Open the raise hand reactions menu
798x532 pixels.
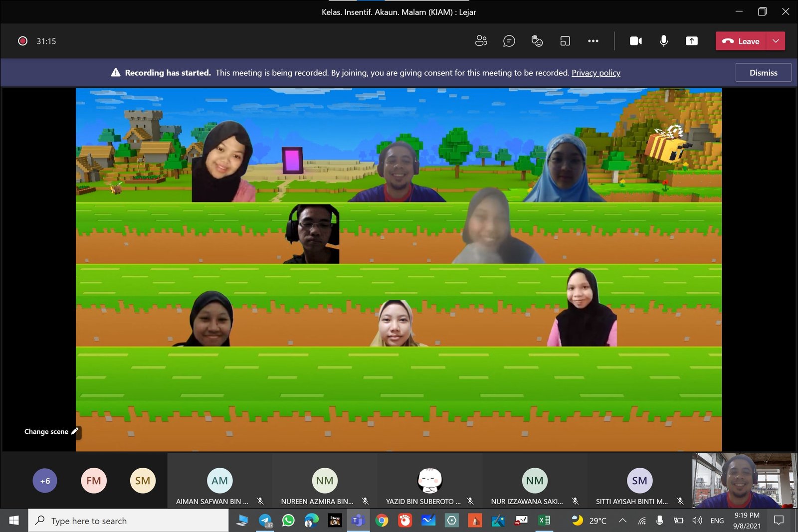537,41
